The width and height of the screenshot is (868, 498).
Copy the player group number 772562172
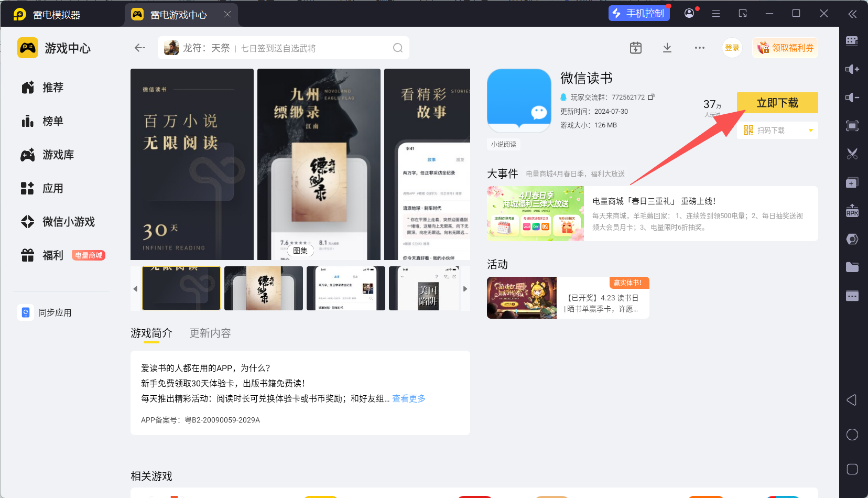(651, 97)
